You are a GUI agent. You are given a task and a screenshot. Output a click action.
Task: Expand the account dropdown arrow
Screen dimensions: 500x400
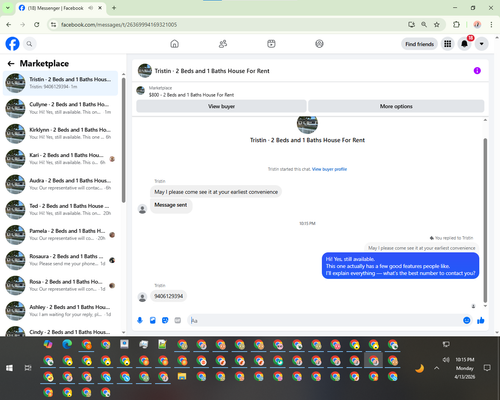click(x=481, y=44)
